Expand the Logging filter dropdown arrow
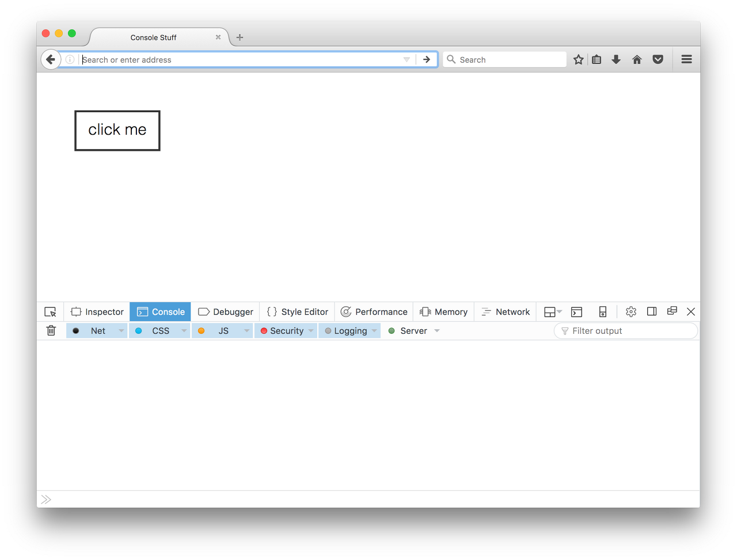This screenshot has width=737, height=560. coord(374,331)
